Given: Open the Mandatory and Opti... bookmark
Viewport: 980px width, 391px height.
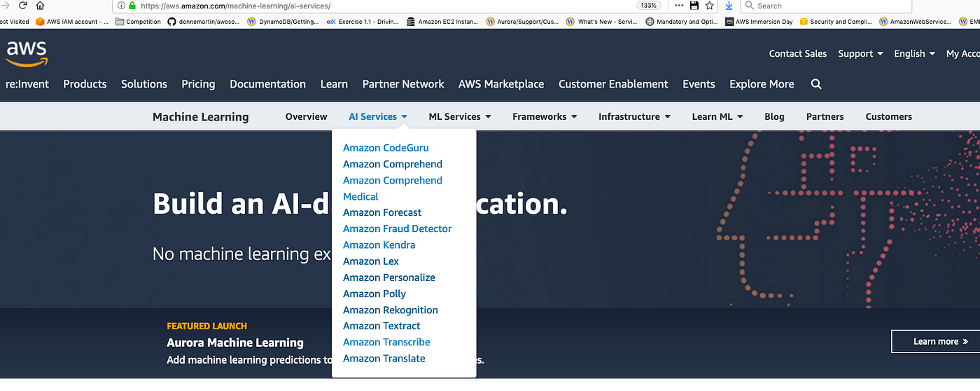Looking at the screenshot, I should [682, 22].
